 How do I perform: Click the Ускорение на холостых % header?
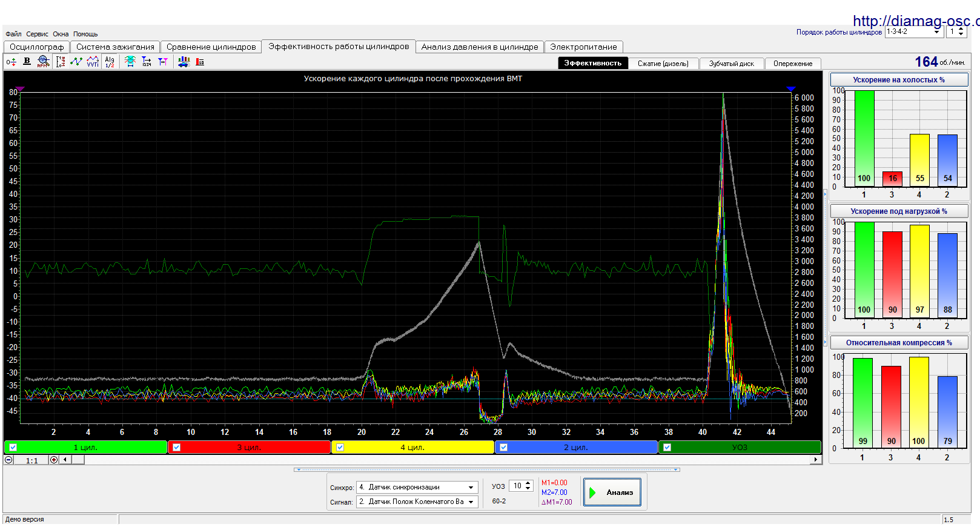tap(899, 80)
